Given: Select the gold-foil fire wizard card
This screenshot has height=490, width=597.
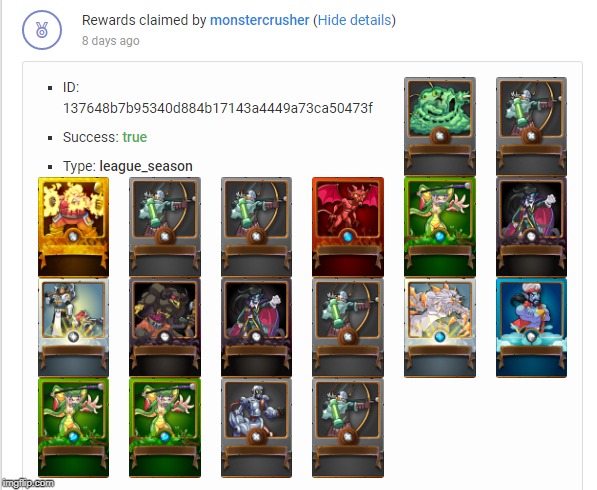Looking at the screenshot, I should [73, 227].
